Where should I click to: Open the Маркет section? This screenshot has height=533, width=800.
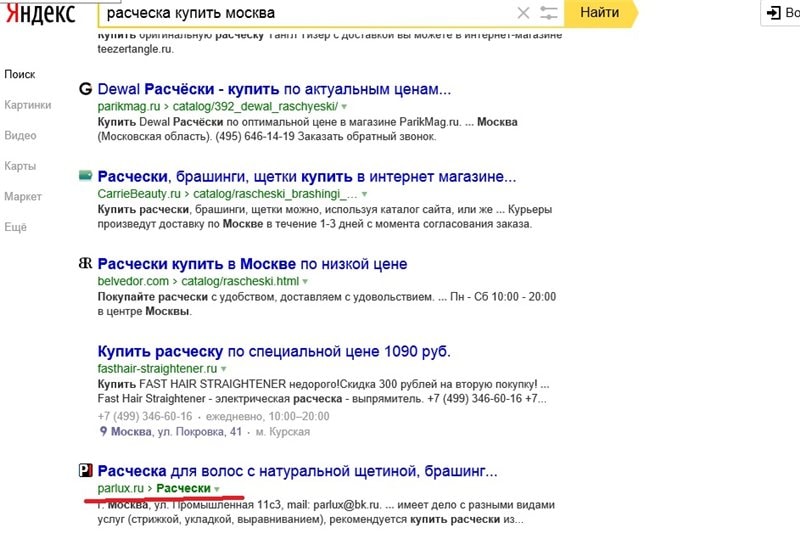click(23, 196)
